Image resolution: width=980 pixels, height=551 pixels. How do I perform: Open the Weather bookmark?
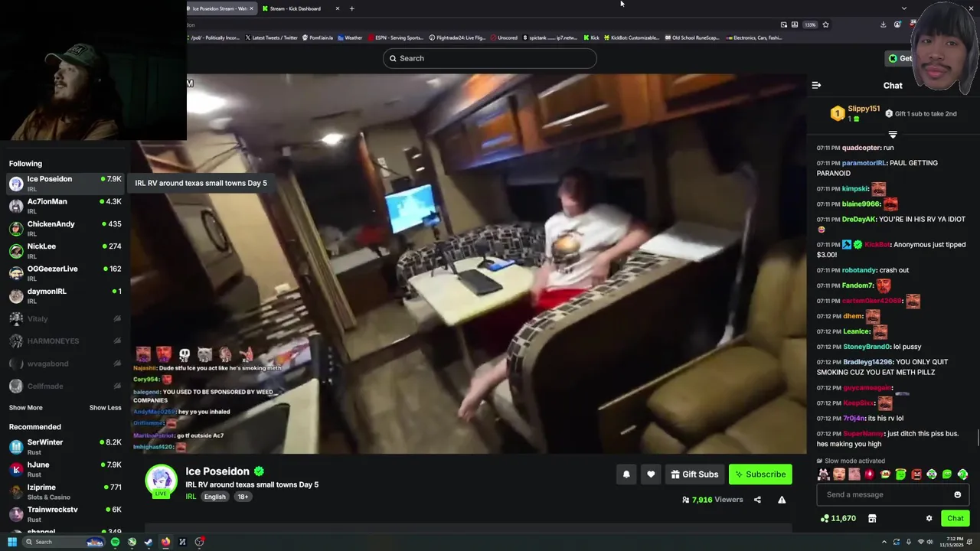pyautogui.click(x=350, y=37)
